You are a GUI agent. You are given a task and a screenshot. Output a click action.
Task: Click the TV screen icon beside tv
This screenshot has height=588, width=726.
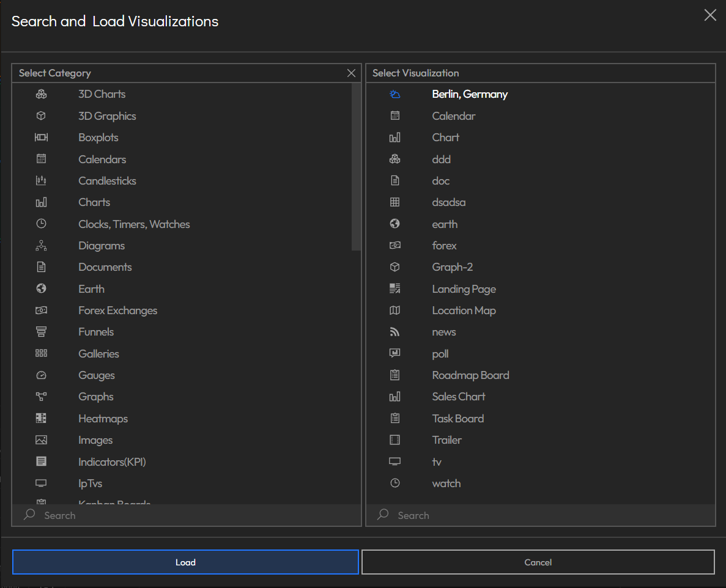[395, 461]
